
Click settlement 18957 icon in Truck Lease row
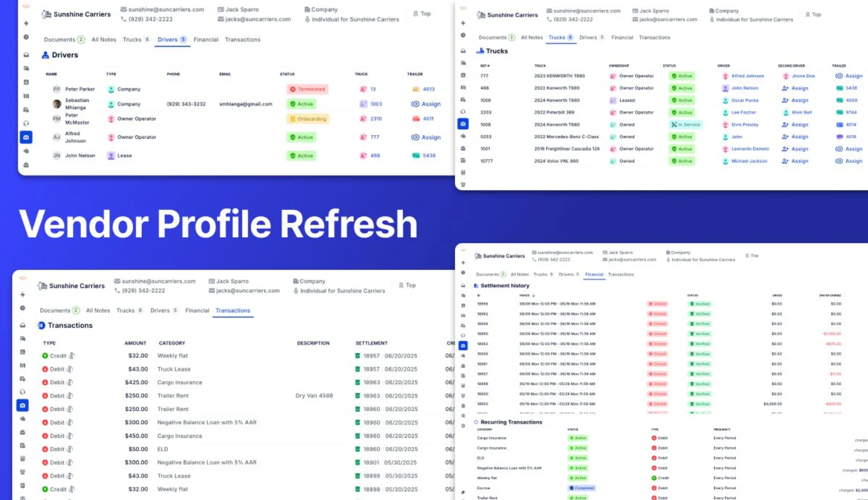(x=357, y=369)
